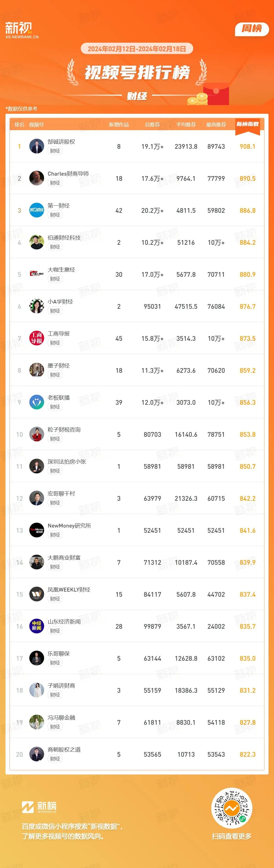Open the 周榜 weekly badge
The image size is (274, 868).
(252, 29)
